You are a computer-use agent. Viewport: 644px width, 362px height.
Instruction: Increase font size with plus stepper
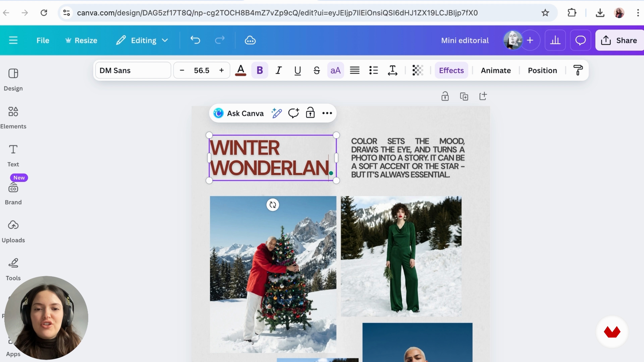pyautogui.click(x=221, y=70)
